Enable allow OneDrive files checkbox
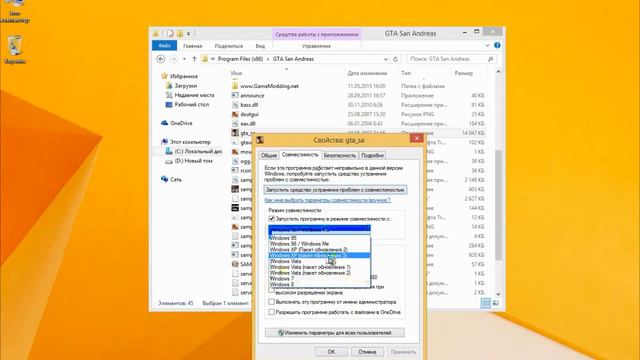This screenshot has height=360, width=640. coord(271,312)
